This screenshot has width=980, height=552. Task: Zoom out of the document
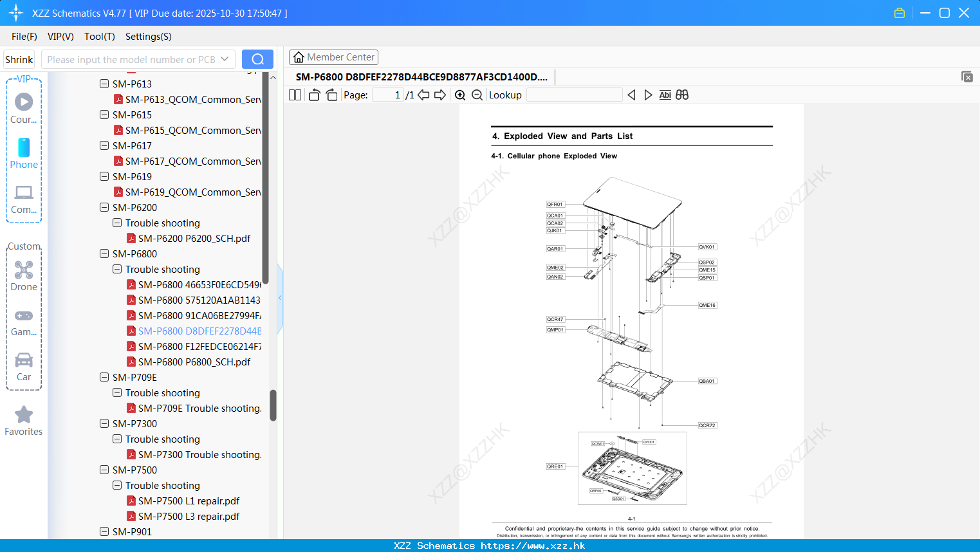coord(477,95)
